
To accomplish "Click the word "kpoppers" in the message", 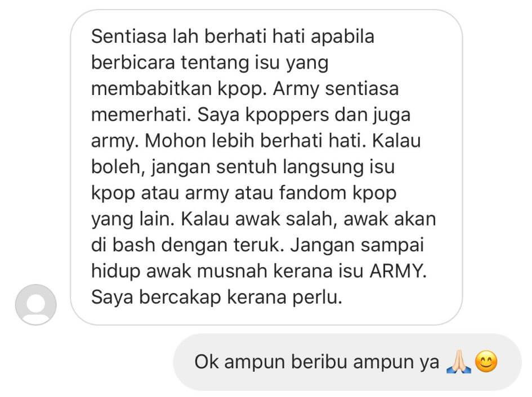I will [x=287, y=115].
